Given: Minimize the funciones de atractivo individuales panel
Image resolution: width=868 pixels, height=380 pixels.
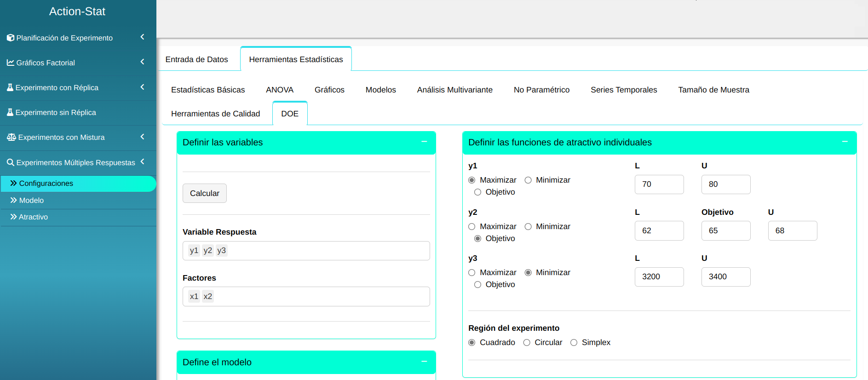Looking at the screenshot, I should pos(845,142).
